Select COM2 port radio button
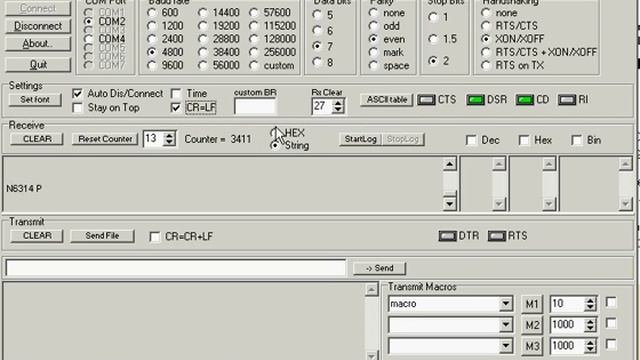 (89, 21)
